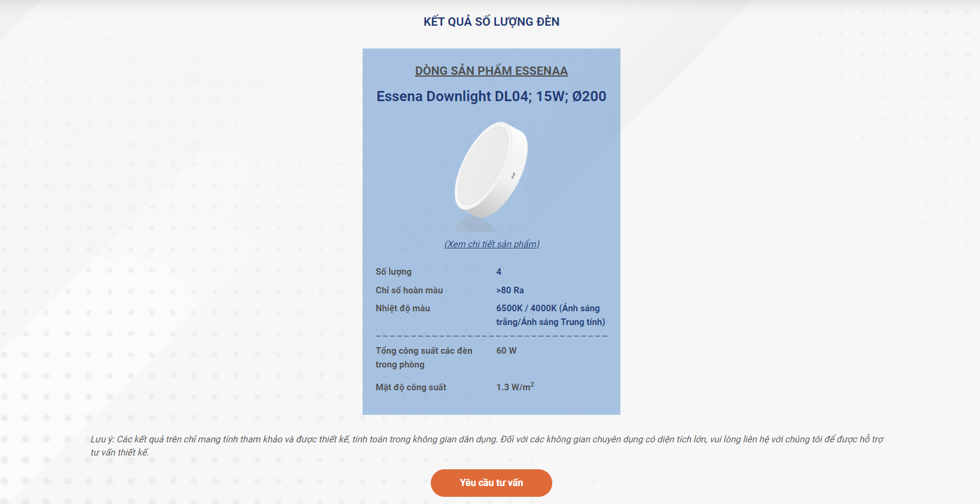
Task: Select the Chỉ số hoàn màu label
Action: [409, 290]
